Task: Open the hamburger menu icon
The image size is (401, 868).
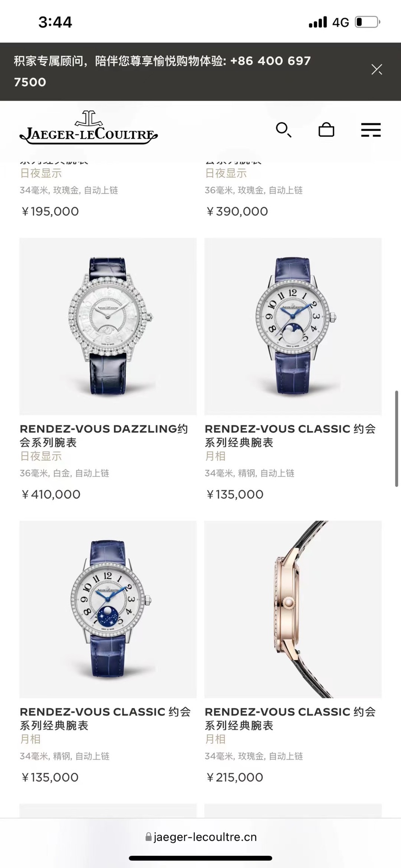Action: 371,130
